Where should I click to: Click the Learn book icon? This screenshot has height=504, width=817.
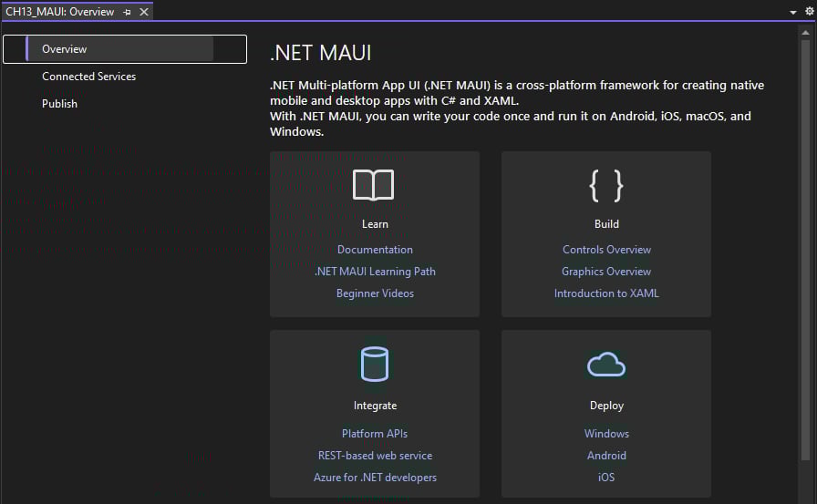pyautogui.click(x=373, y=185)
